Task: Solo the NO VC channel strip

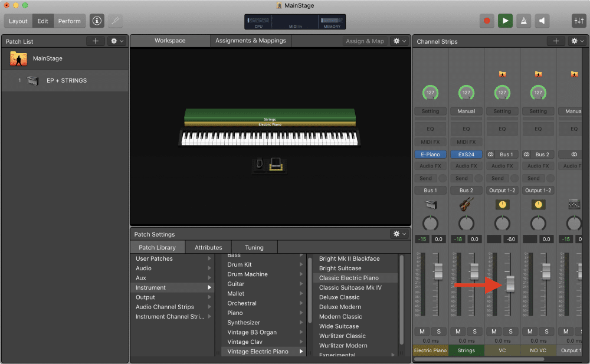Action: (546, 331)
